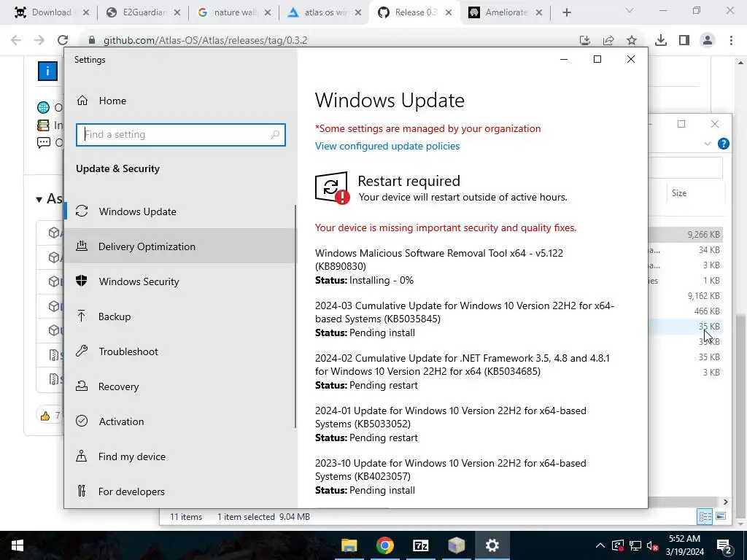The image size is (747, 560).
Task: Toggle Chrome side panel
Action: coord(684,41)
